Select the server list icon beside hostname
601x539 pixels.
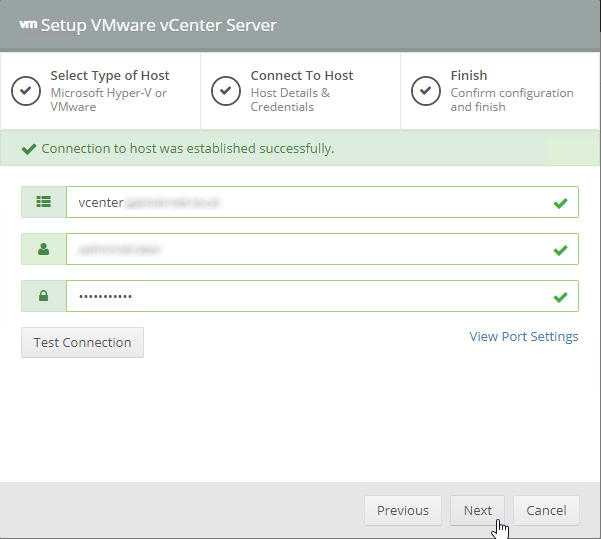[x=44, y=202]
